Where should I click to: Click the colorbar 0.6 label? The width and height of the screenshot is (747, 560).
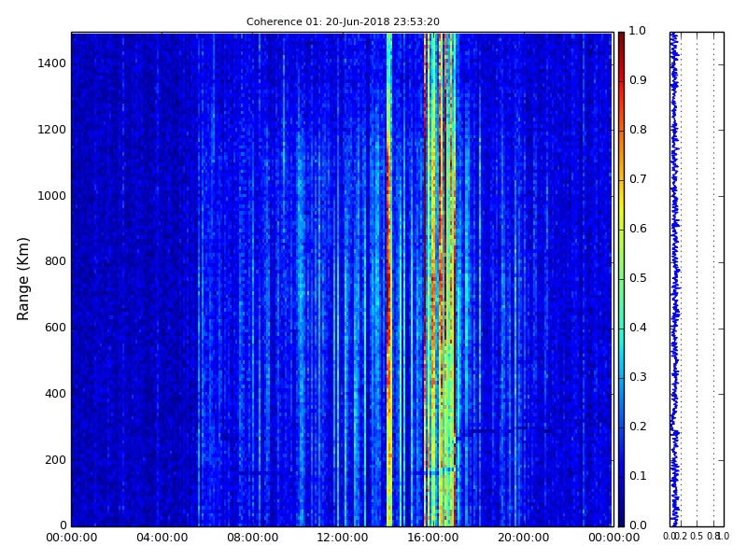638,229
